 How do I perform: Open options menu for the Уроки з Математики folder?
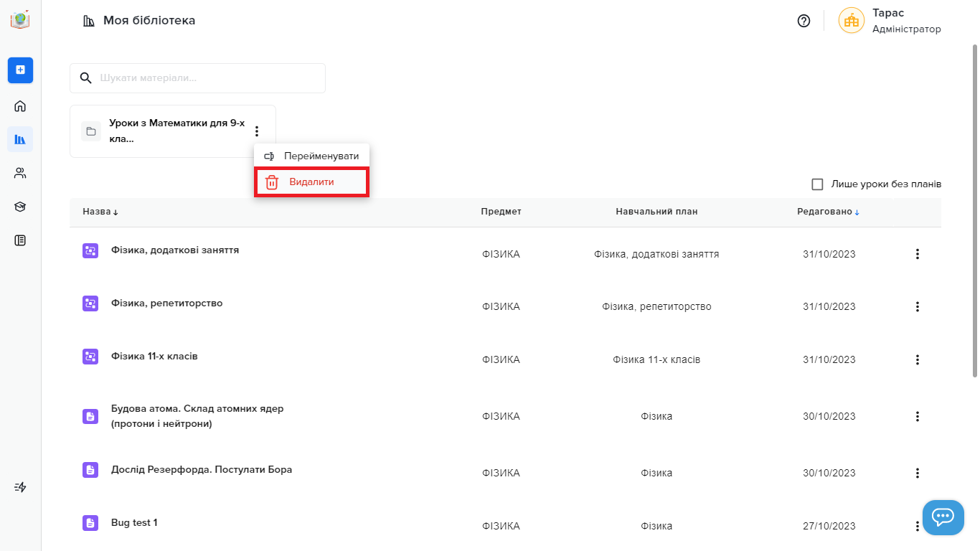(257, 131)
